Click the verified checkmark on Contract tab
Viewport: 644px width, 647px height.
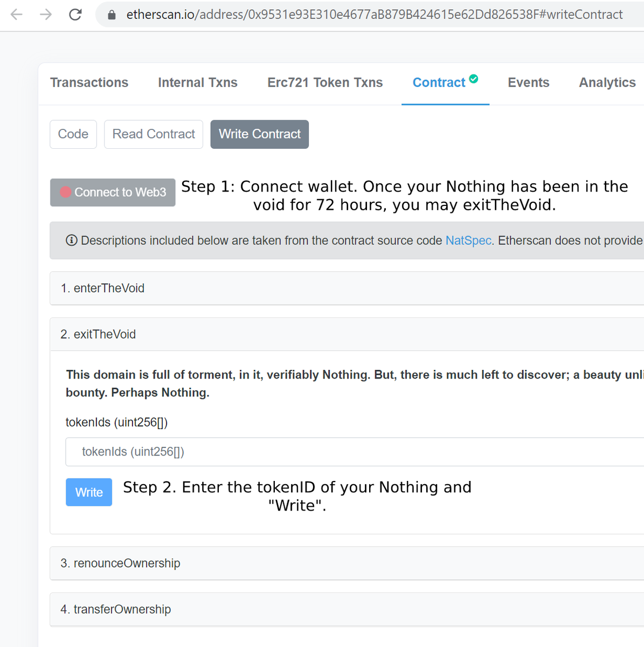[x=474, y=79]
